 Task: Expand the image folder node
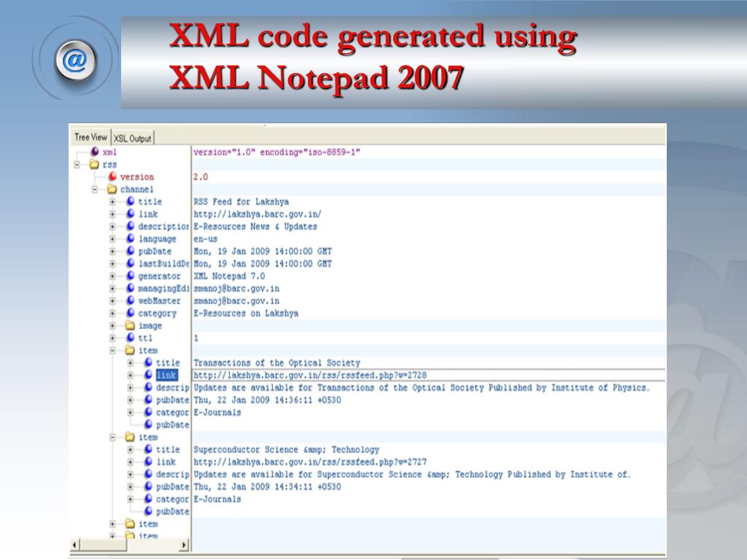(x=112, y=325)
